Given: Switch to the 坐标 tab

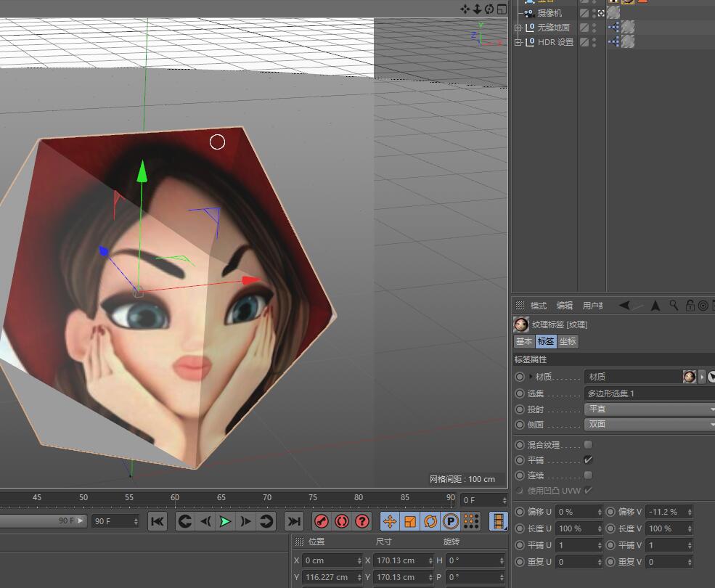Looking at the screenshot, I should pos(568,341).
